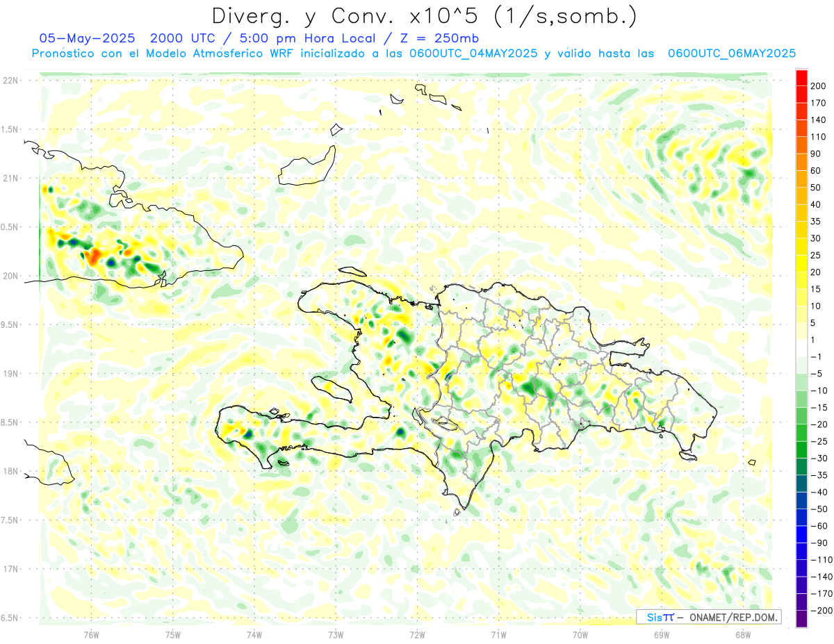Image resolution: width=834 pixels, height=644 pixels.
Task: Click the "76W" longitude label
Action: (91, 635)
